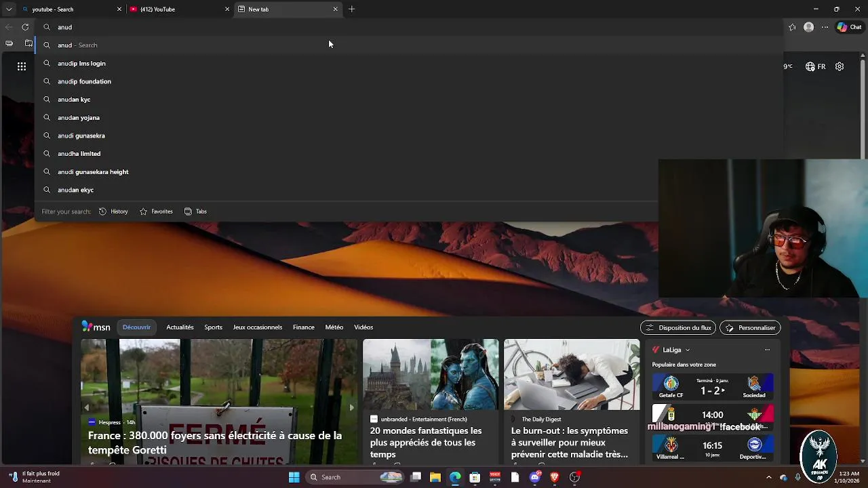
Task: Open the Favorites star-list icon in toolbar
Action: (792, 27)
